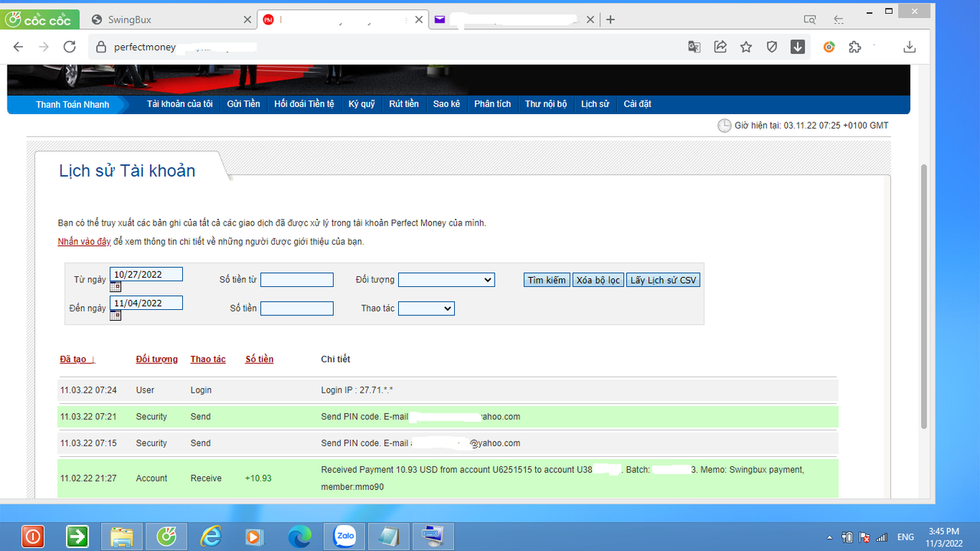Click the page vertical scrollbar
The width and height of the screenshot is (980, 551).
pyautogui.click(x=924, y=296)
